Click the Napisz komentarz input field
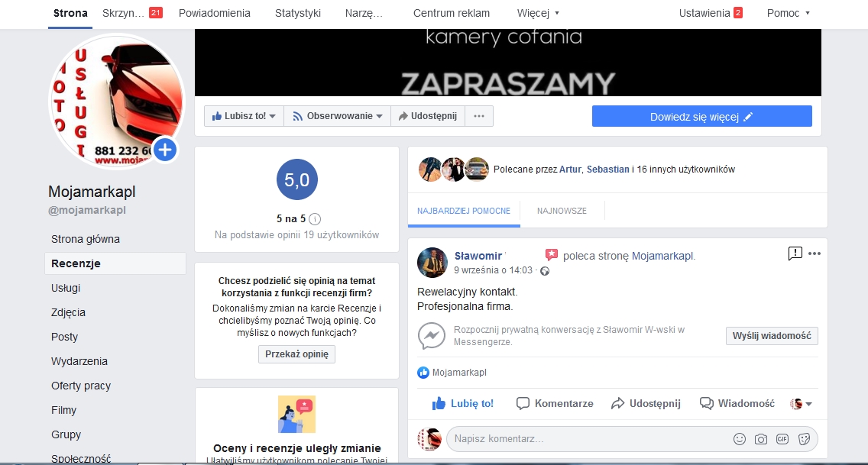The height and width of the screenshot is (465, 868). pyautogui.click(x=581, y=439)
